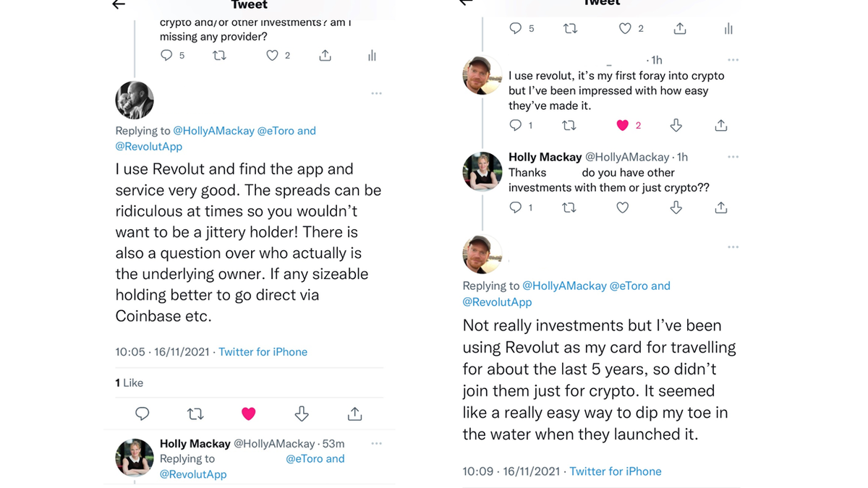Retweet the 'first foray into crypto' reply

coord(569,125)
